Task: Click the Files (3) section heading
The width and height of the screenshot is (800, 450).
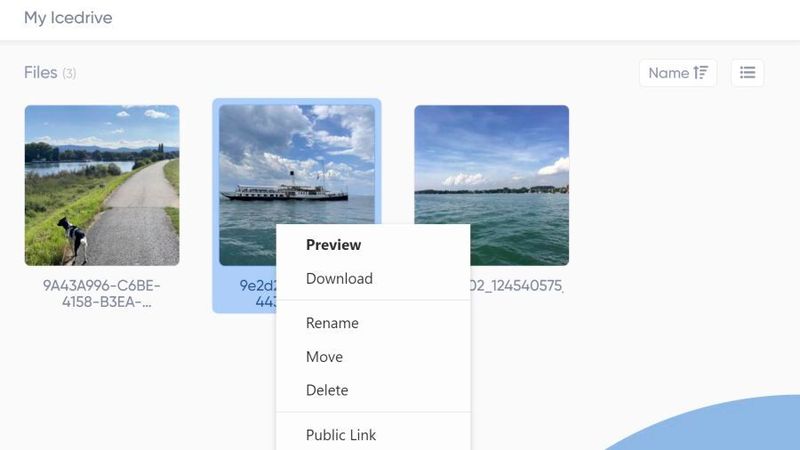Action: 50,73
